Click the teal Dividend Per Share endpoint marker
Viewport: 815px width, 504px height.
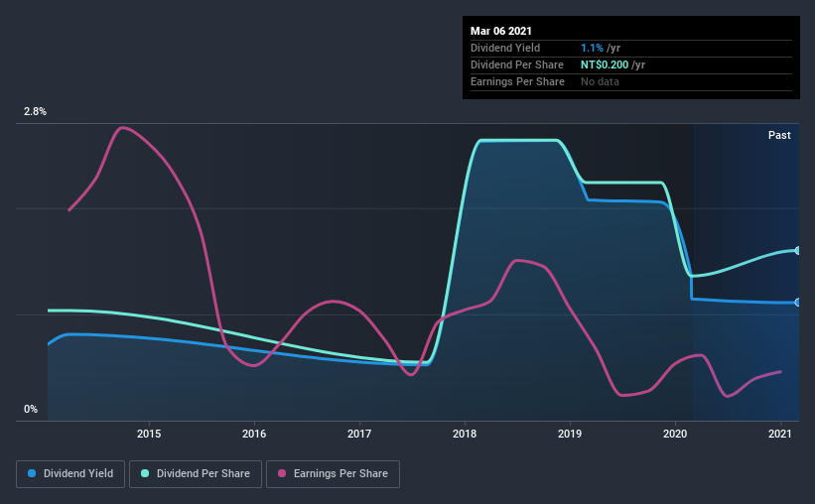[797, 250]
